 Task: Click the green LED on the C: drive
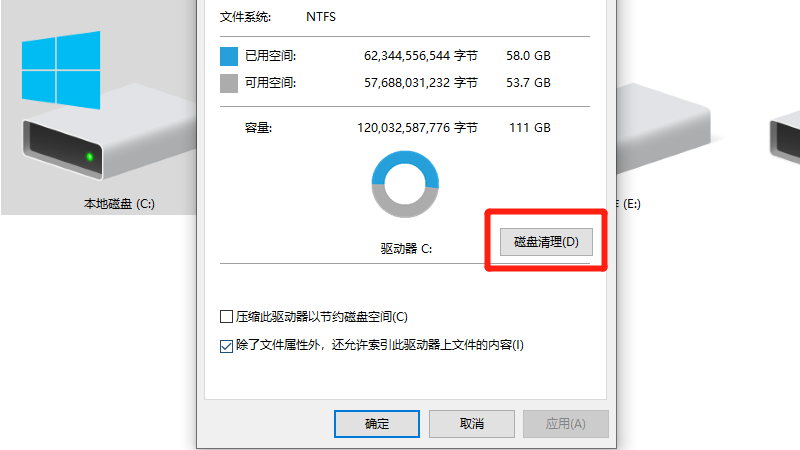[x=89, y=157]
